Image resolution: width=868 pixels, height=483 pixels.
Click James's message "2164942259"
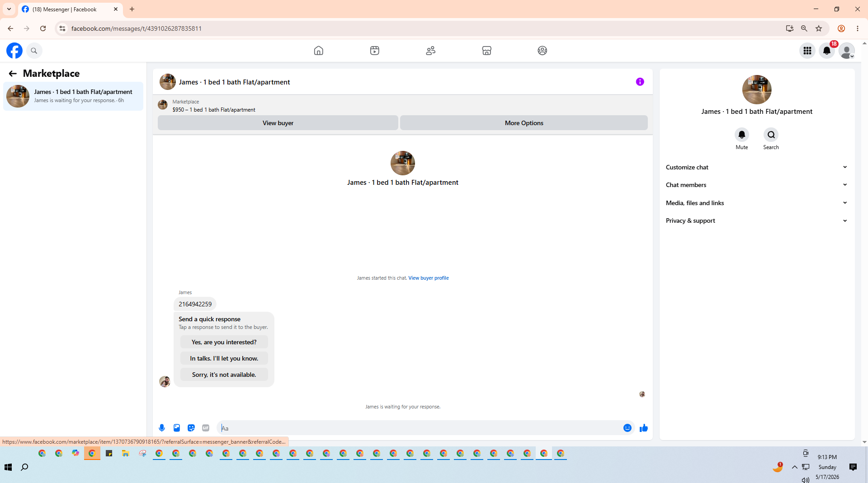[195, 304]
